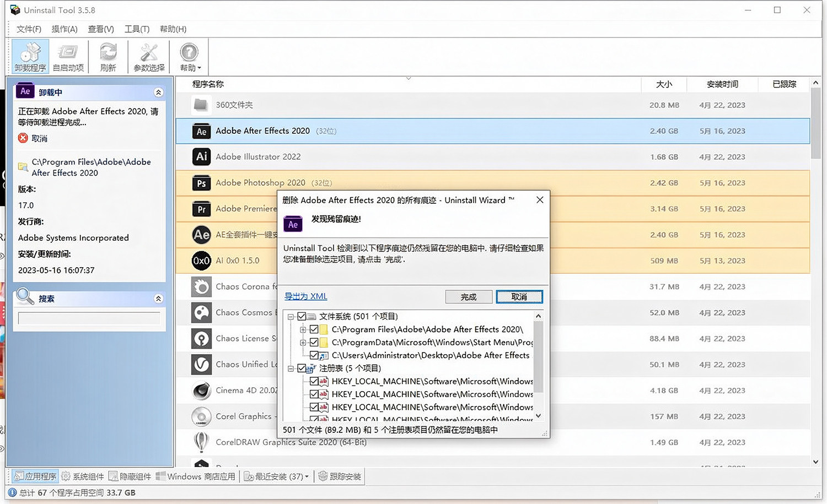Open the 操作(A) menu
827x504 pixels.
pos(65,29)
